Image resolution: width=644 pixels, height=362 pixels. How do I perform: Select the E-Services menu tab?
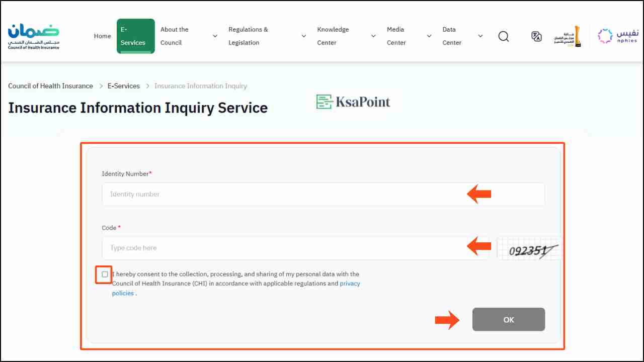point(135,36)
